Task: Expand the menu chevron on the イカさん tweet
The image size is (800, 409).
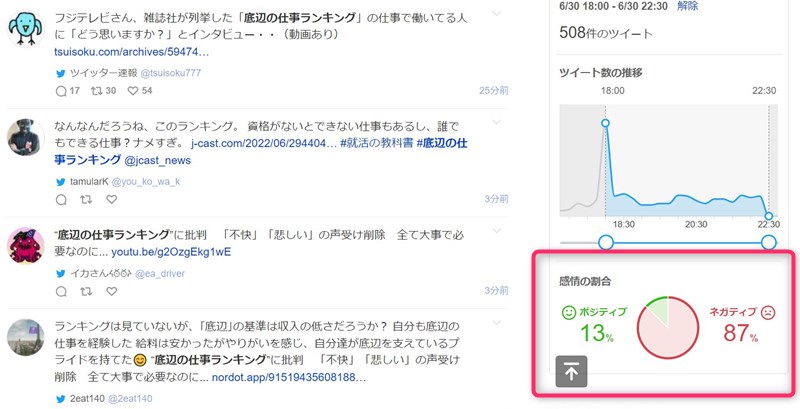Action: pos(496,231)
